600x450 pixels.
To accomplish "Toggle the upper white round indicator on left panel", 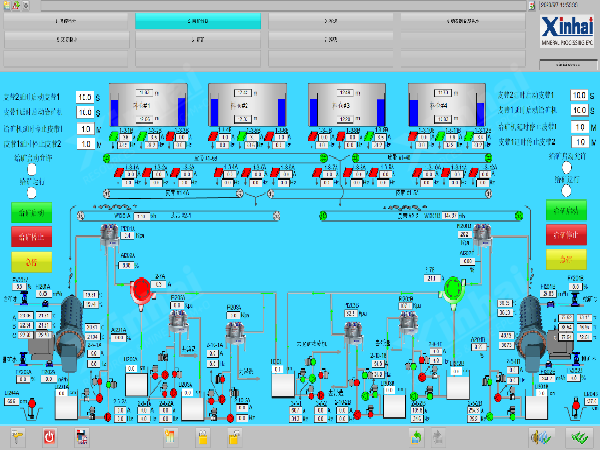I will point(32,169).
